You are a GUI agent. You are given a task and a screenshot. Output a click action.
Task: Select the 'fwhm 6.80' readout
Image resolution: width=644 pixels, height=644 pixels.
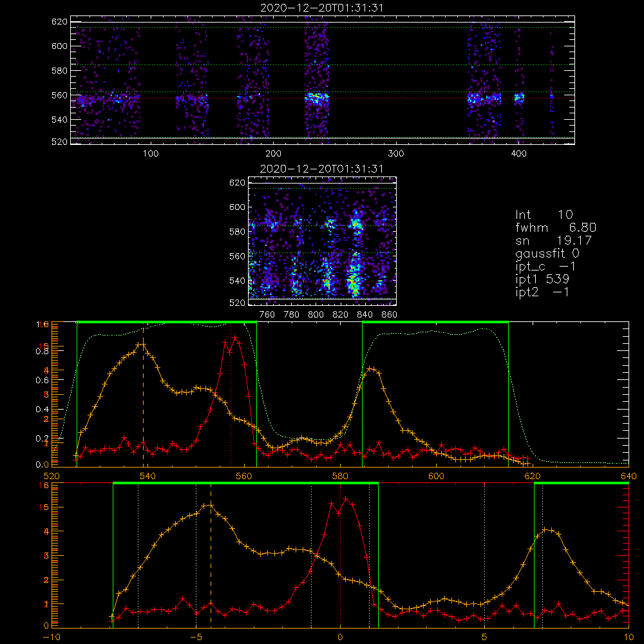click(556, 227)
